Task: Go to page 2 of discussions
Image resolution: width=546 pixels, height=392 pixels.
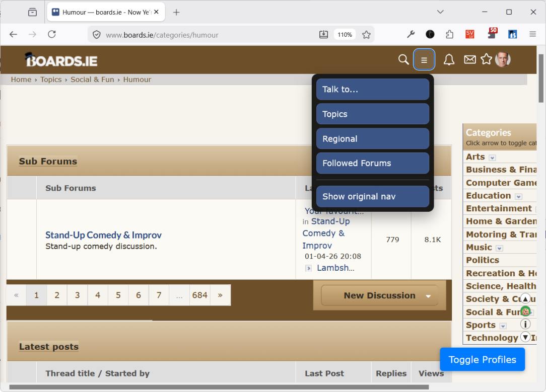Action: pyautogui.click(x=57, y=295)
